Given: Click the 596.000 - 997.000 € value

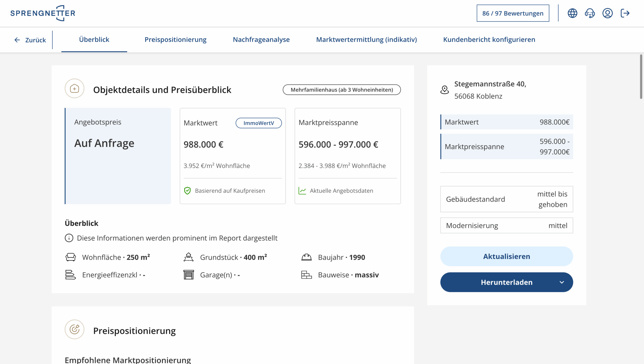Looking at the screenshot, I should 338,144.
